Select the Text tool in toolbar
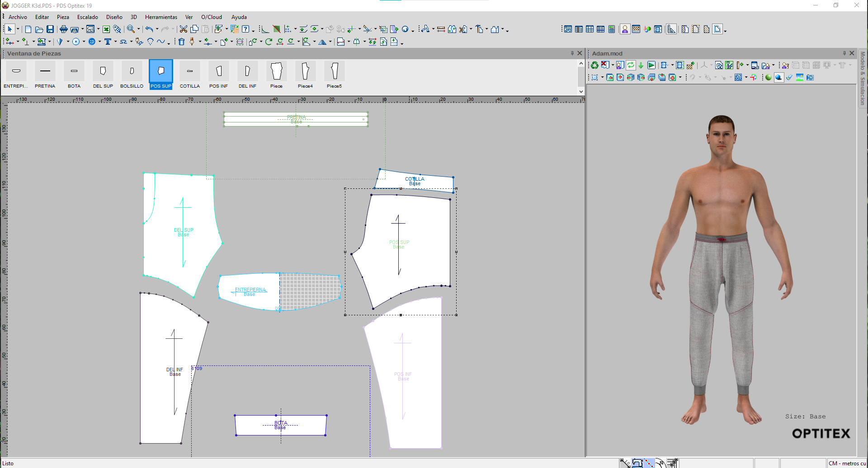868x468 pixels. (108, 42)
